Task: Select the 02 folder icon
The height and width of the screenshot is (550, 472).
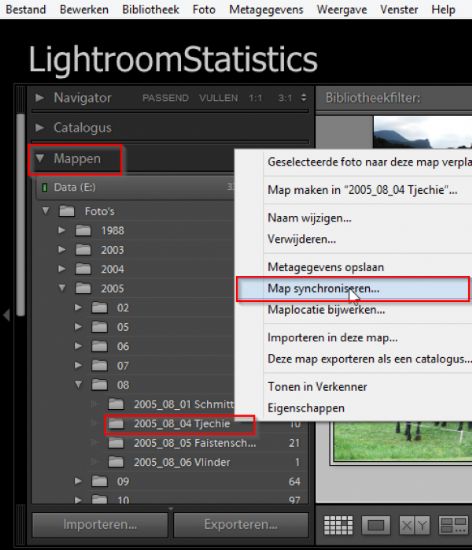Action: 99,307
